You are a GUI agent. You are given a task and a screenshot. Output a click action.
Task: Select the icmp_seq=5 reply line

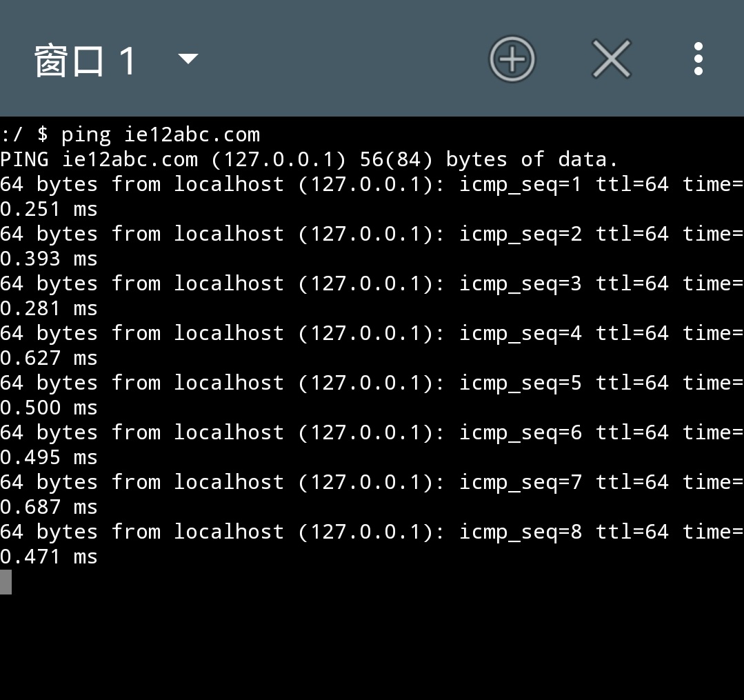[372, 395]
